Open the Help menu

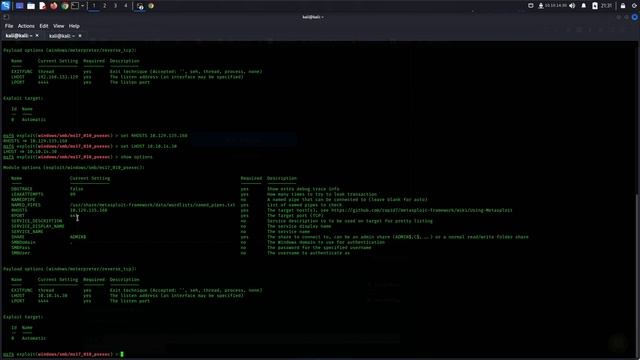coord(74,26)
